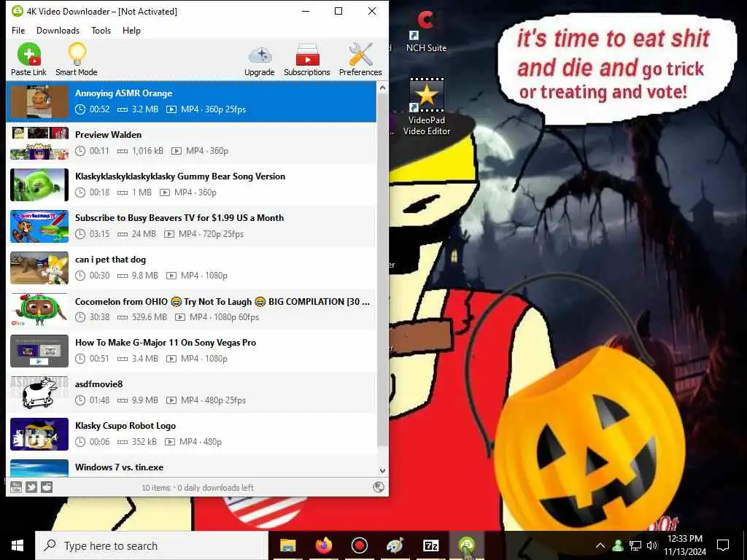This screenshot has width=747, height=560.
Task: Select the title How To Make G-Major 11
Action: pyautogui.click(x=166, y=343)
